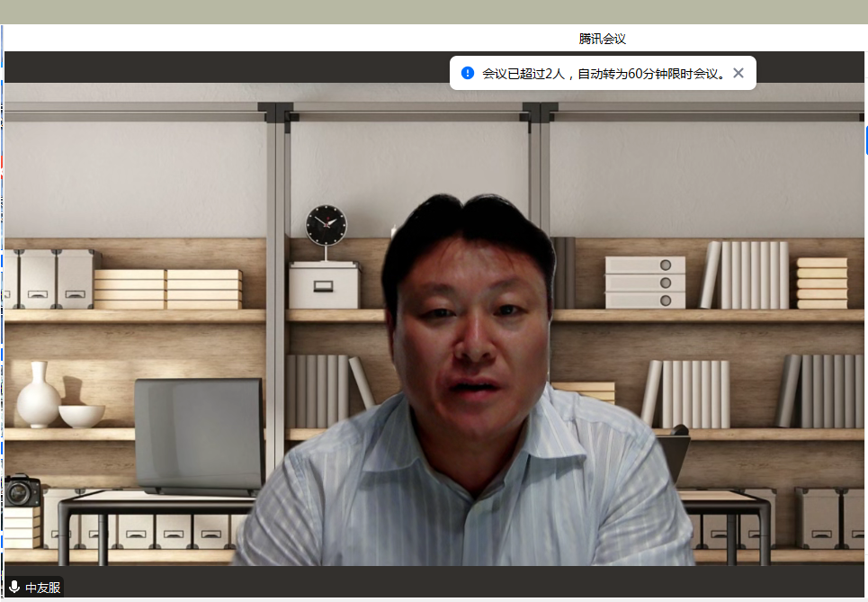Select the participant name label 中友服
The height and width of the screenshot is (602, 868).
tap(42, 588)
